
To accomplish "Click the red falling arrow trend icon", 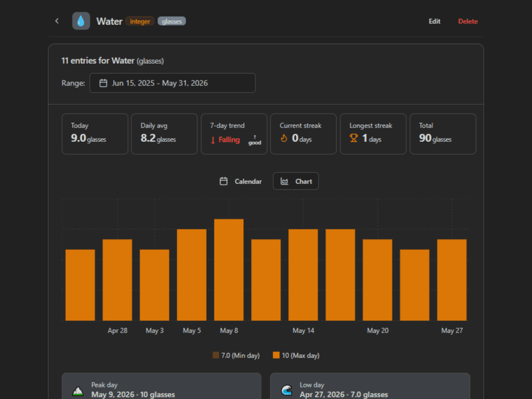I will click(x=213, y=140).
